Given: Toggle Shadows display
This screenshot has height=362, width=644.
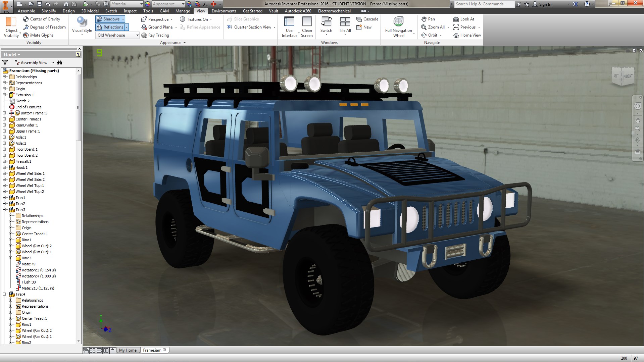Looking at the screenshot, I should 108,19.
